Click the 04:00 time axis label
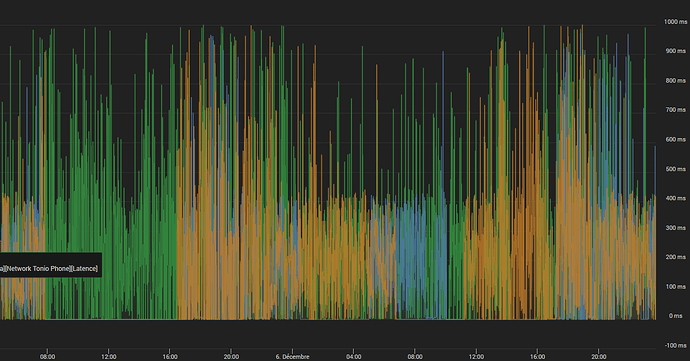 [354, 357]
